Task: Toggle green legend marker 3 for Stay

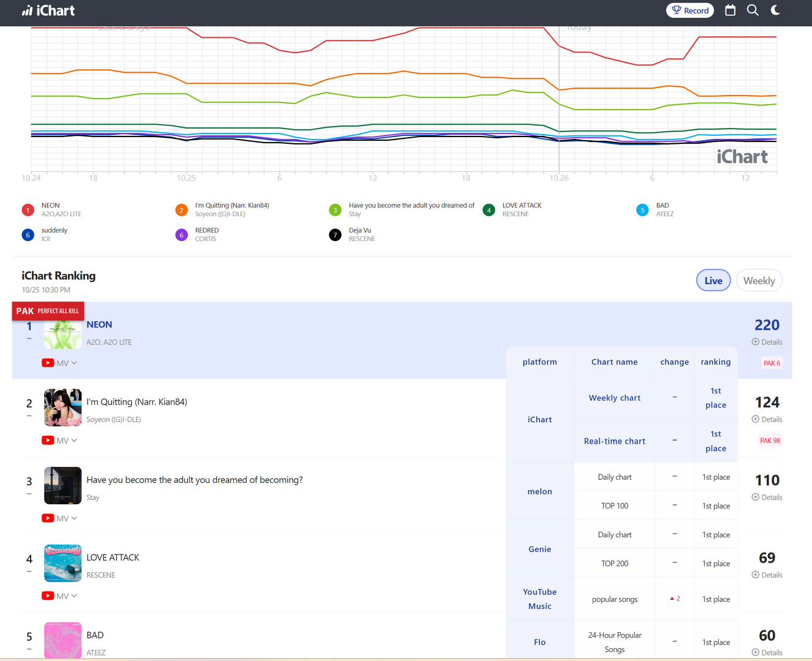Action: pyautogui.click(x=335, y=210)
